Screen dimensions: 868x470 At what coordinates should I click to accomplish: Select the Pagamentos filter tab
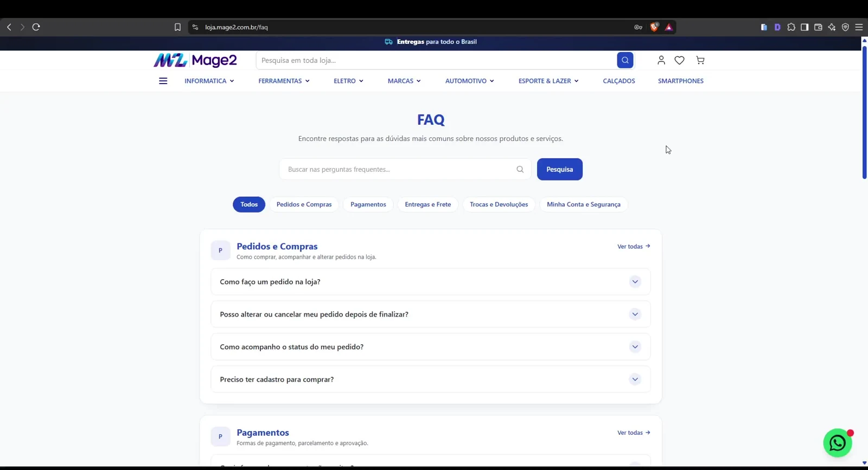[368, 204]
